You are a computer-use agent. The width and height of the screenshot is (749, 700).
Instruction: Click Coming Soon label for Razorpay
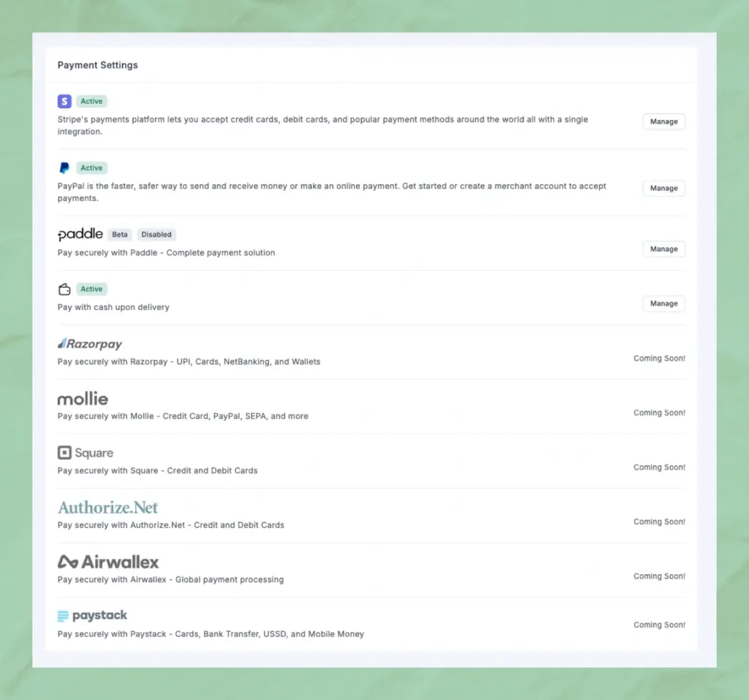click(659, 358)
